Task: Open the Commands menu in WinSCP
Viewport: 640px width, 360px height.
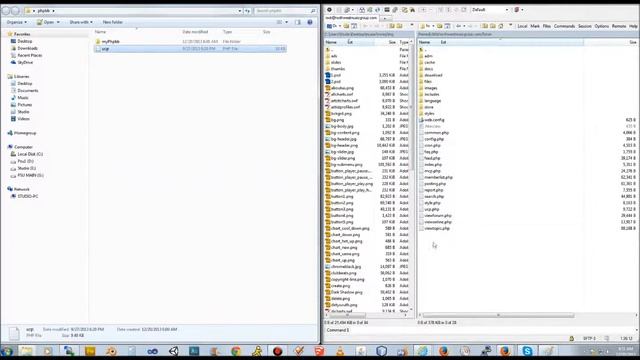Action: point(564,26)
